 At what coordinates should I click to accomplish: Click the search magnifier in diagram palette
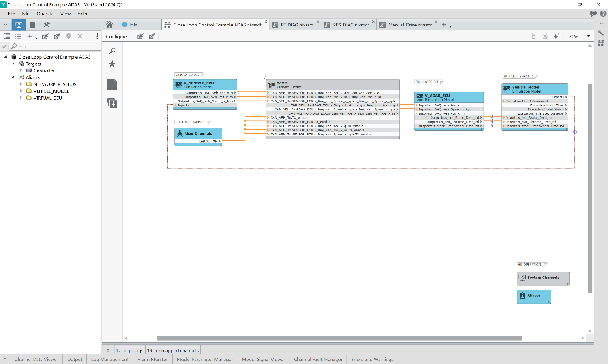(113, 51)
